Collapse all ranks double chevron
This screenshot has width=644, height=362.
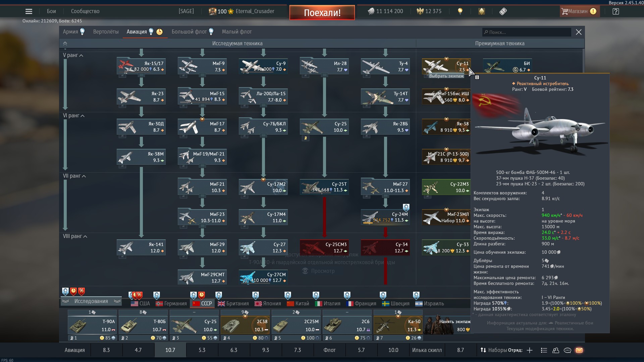pyautogui.click(x=65, y=44)
